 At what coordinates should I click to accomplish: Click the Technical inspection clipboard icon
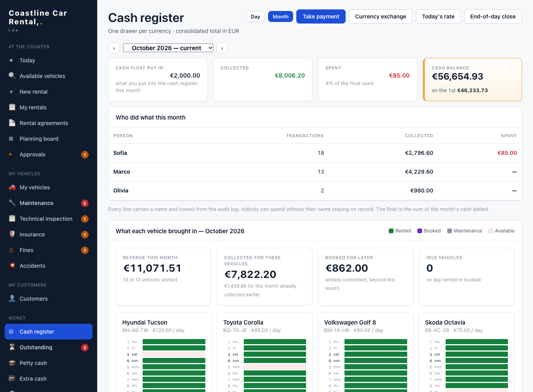[x=12, y=218]
